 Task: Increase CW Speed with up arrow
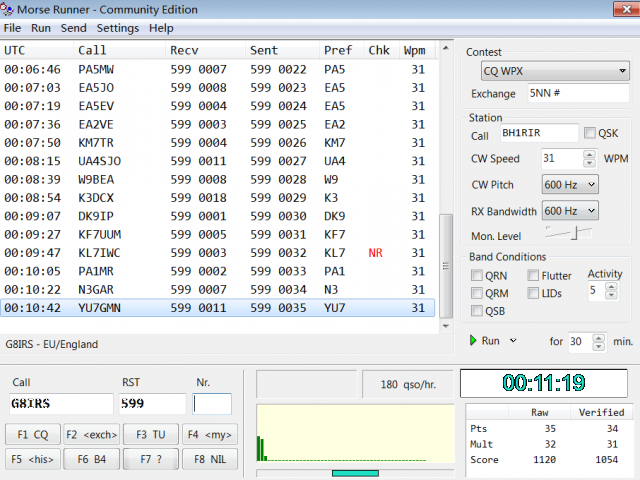(589, 154)
